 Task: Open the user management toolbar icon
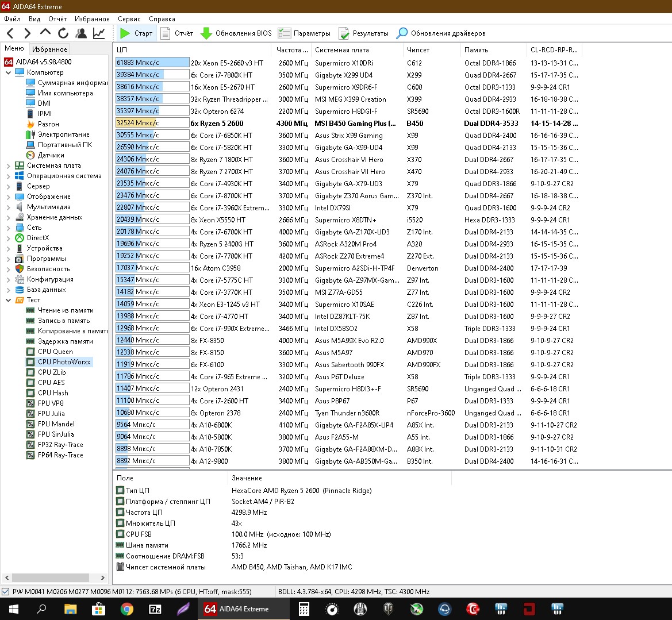pyautogui.click(x=81, y=33)
